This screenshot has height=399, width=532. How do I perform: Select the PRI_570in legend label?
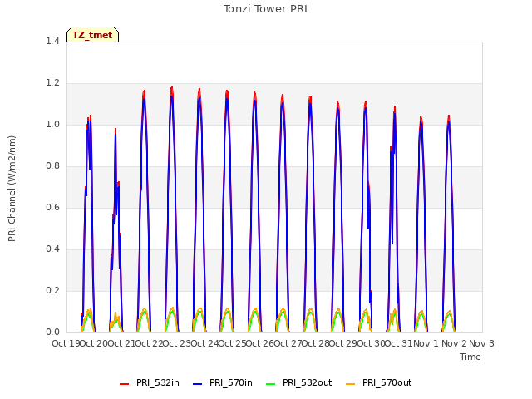(231, 382)
